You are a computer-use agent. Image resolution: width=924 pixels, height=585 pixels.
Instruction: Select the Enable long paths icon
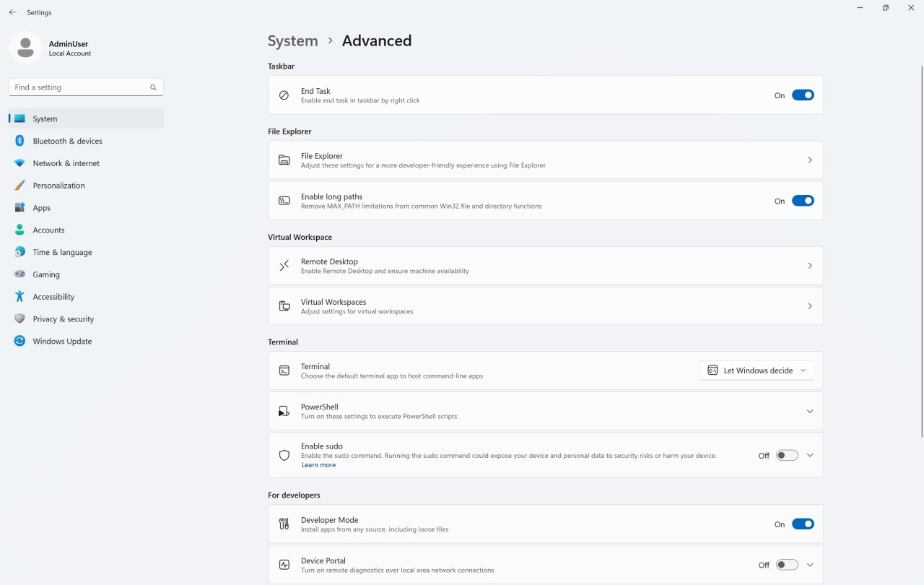click(x=284, y=200)
